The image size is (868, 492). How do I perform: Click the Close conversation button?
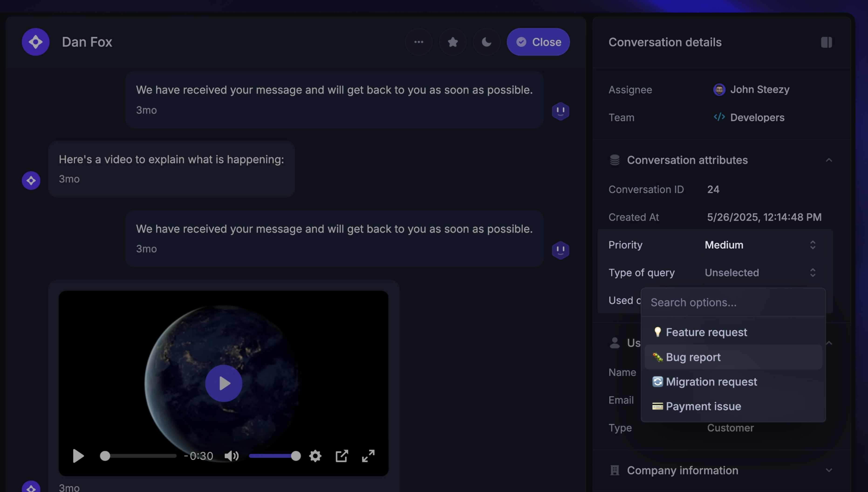(538, 42)
